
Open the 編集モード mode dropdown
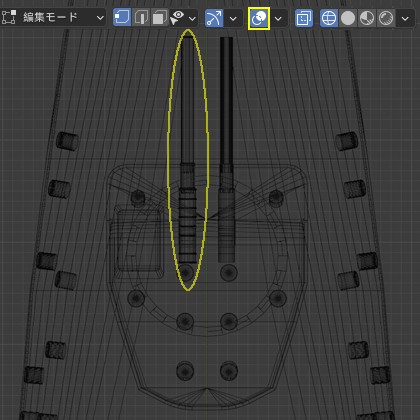(x=53, y=17)
